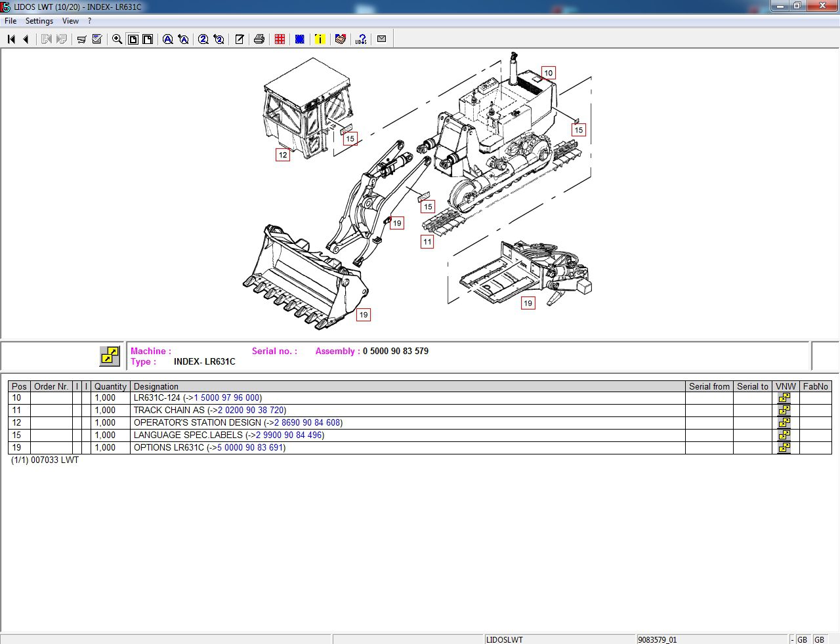The height and width of the screenshot is (644, 840).
Task: Open the yellow info icon
Action: (x=320, y=39)
